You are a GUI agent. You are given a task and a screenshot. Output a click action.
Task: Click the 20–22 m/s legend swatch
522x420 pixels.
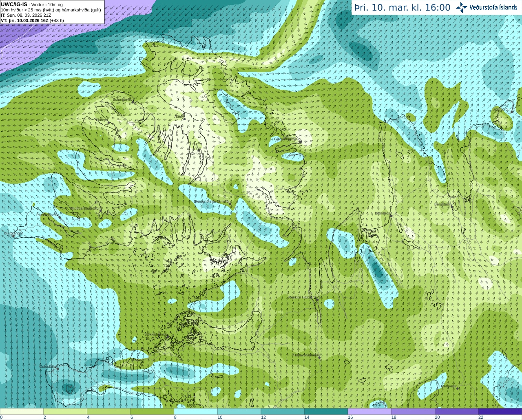pos(456,411)
